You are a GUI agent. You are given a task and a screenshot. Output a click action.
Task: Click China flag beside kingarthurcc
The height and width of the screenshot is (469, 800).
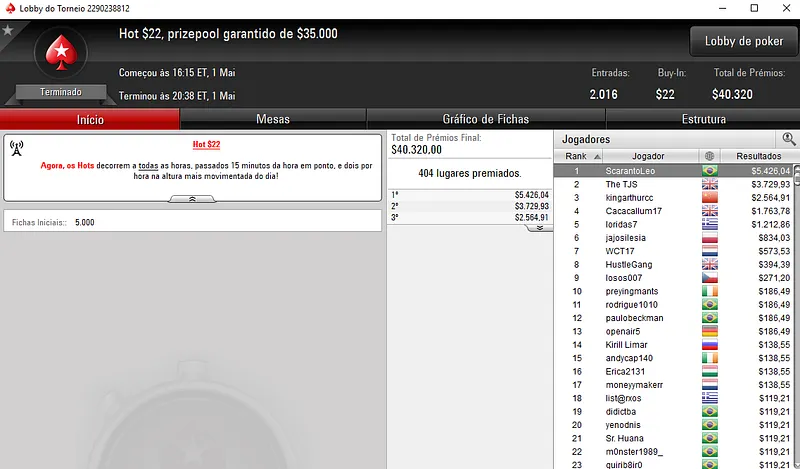(x=710, y=198)
